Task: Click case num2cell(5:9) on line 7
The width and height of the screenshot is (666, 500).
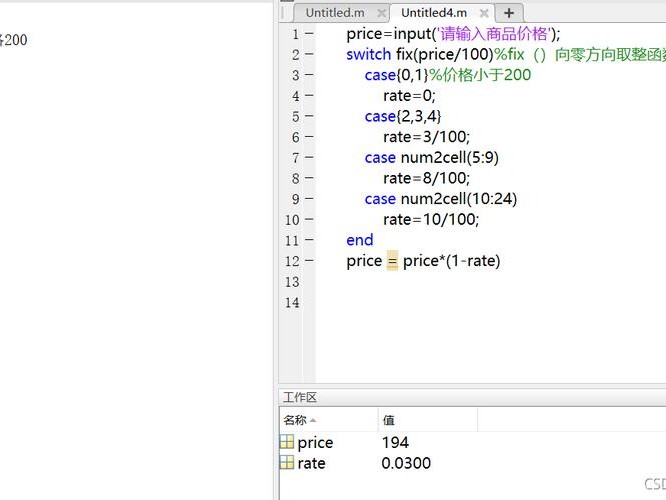Action: coord(432,158)
